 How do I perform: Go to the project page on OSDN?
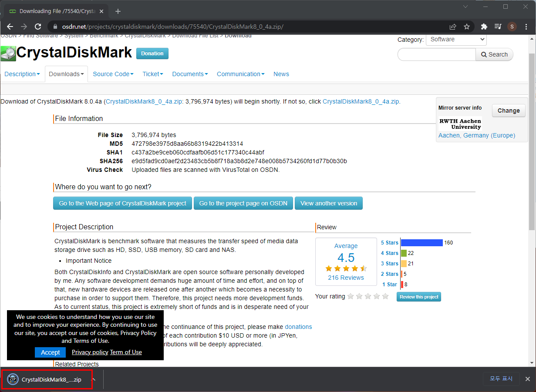[243, 203]
